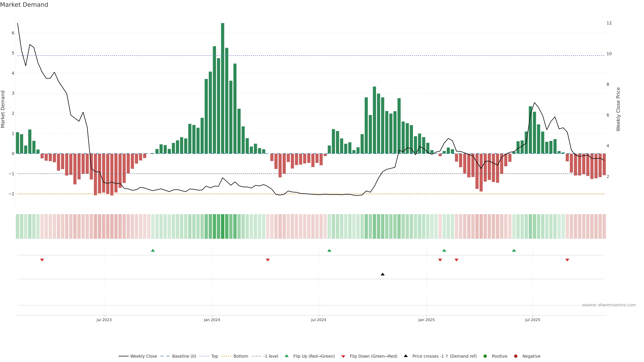Click the darkest green heatmap cell
644x362 pixels.
pos(223,226)
